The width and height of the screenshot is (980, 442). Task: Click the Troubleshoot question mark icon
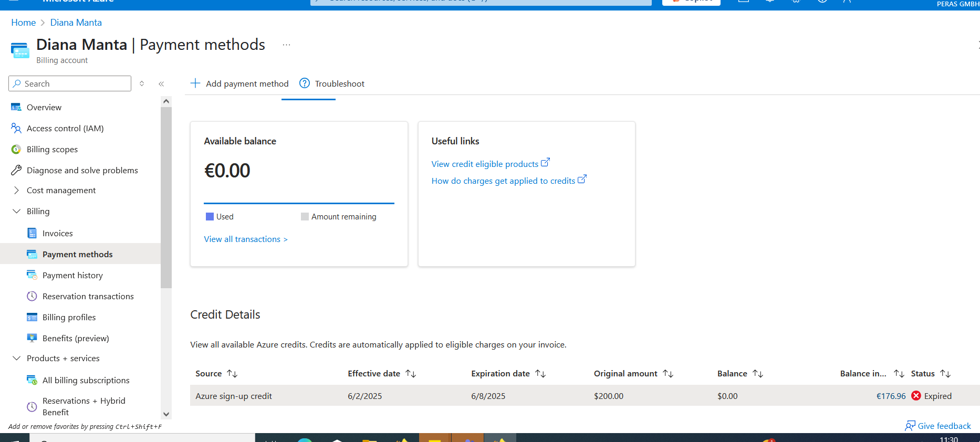(x=305, y=83)
